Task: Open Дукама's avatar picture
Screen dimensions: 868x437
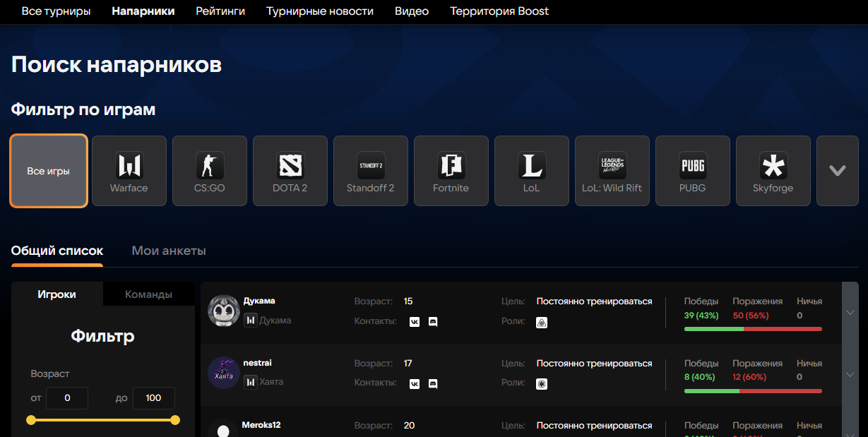Action: click(224, 311)
